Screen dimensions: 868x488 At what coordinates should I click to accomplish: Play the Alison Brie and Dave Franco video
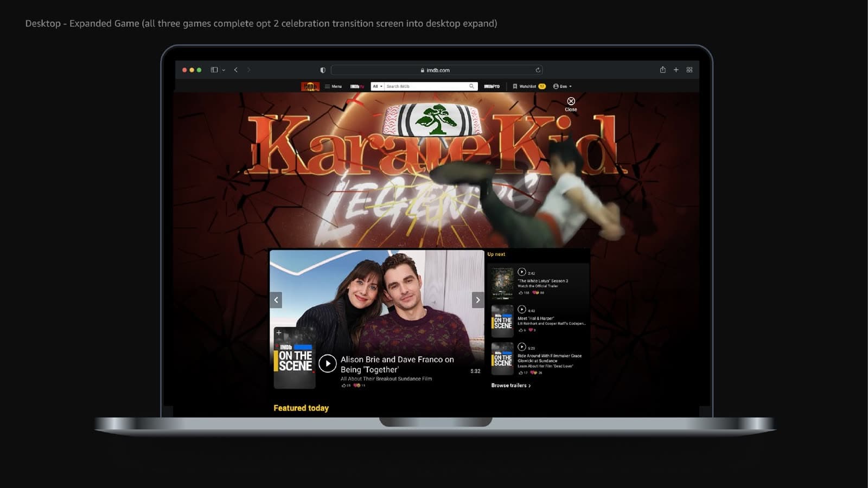327,364
